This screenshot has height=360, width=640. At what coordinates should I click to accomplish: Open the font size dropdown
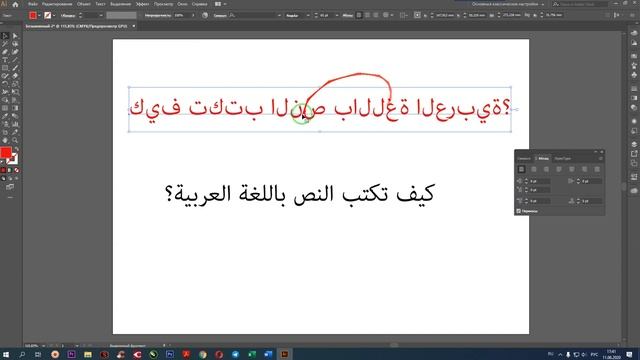[337, 16]
